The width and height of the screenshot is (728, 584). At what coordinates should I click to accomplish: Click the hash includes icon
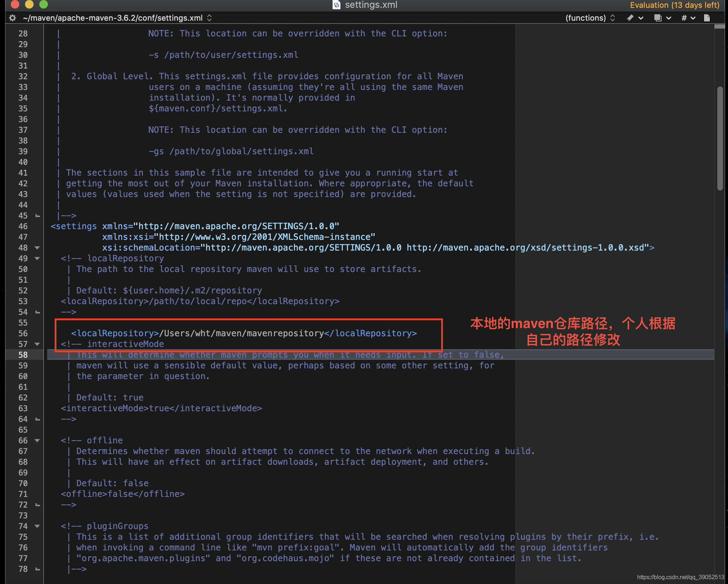click(x=684, y=18)
